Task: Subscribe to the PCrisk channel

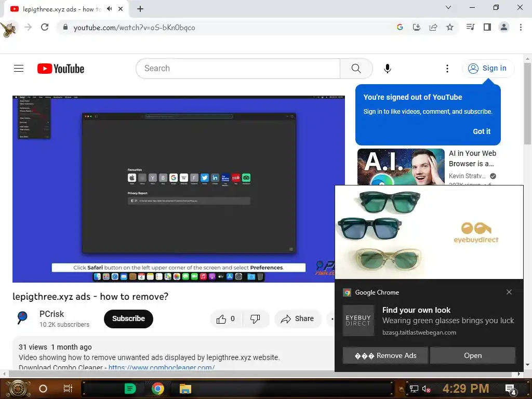Action: (128, 318)
